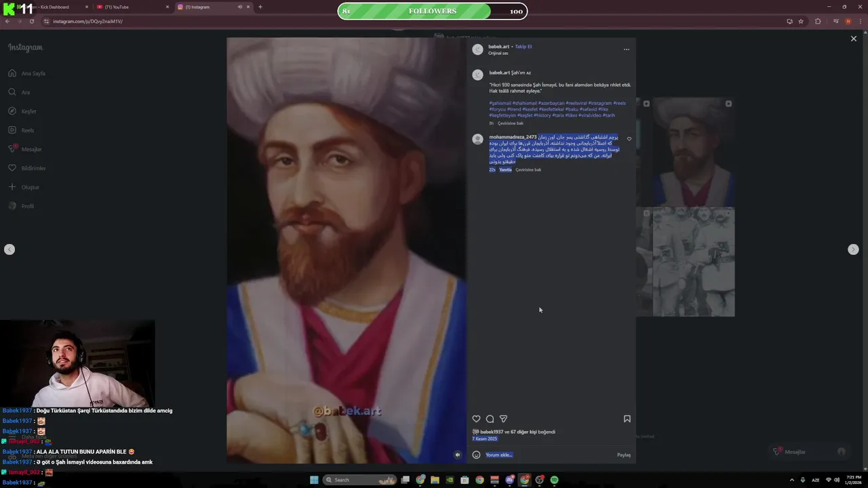The height and width of the screenshot is (488, 868).
Task: Click the followers goal progress bar
Action: pyautogui.click(x=433, y=11)
